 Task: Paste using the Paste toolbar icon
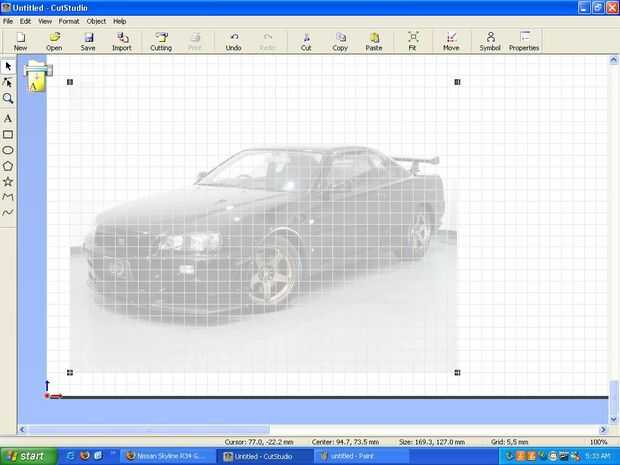tap(374, 41)
